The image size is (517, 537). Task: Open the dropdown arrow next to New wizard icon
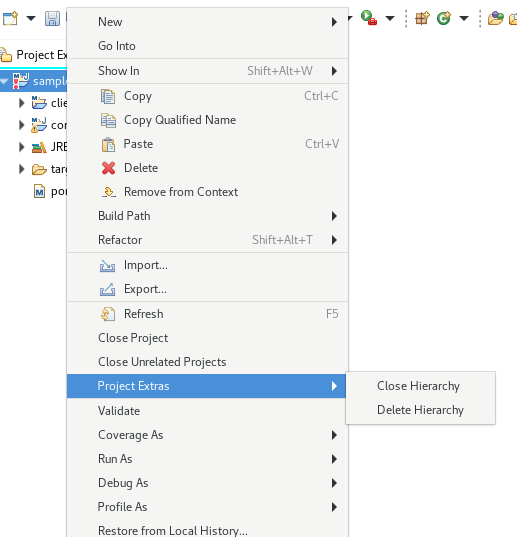pos(31,18)
